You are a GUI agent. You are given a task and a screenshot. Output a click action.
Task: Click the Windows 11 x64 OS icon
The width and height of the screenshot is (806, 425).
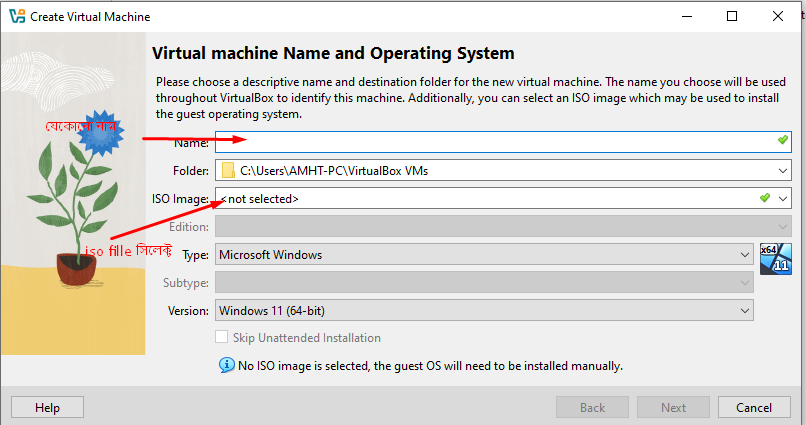775,257
